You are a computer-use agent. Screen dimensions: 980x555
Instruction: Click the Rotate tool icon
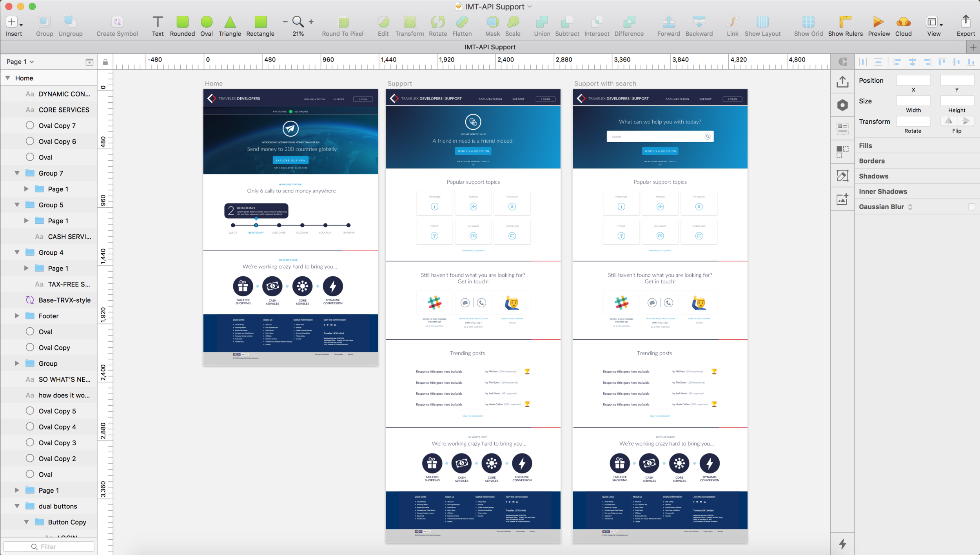tap(438, 22)
